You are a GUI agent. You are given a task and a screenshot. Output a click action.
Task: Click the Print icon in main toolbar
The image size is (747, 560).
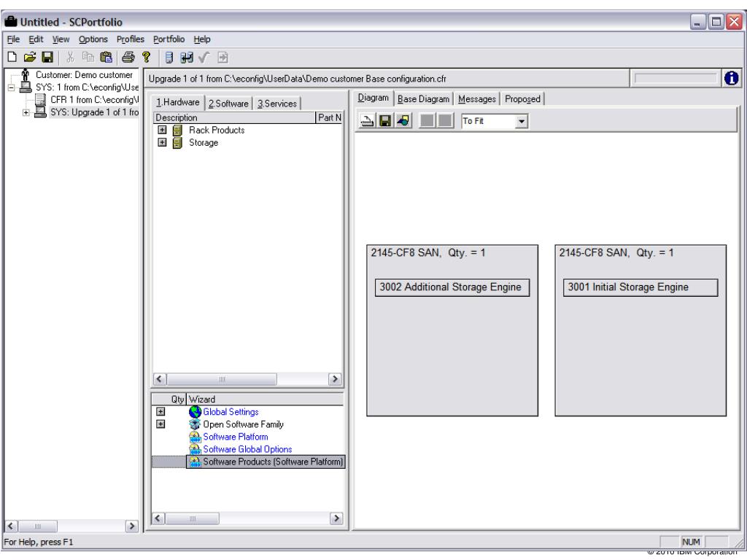tap(128, 58)
